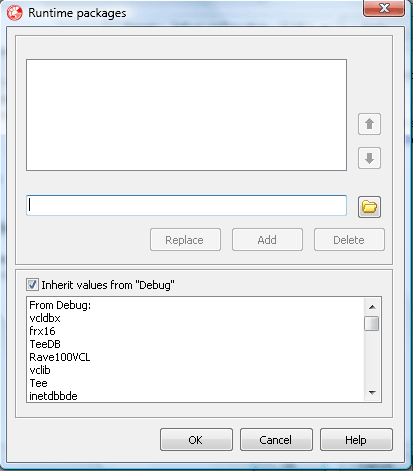Select the "From Debug:" line

(x=60, y=305)
